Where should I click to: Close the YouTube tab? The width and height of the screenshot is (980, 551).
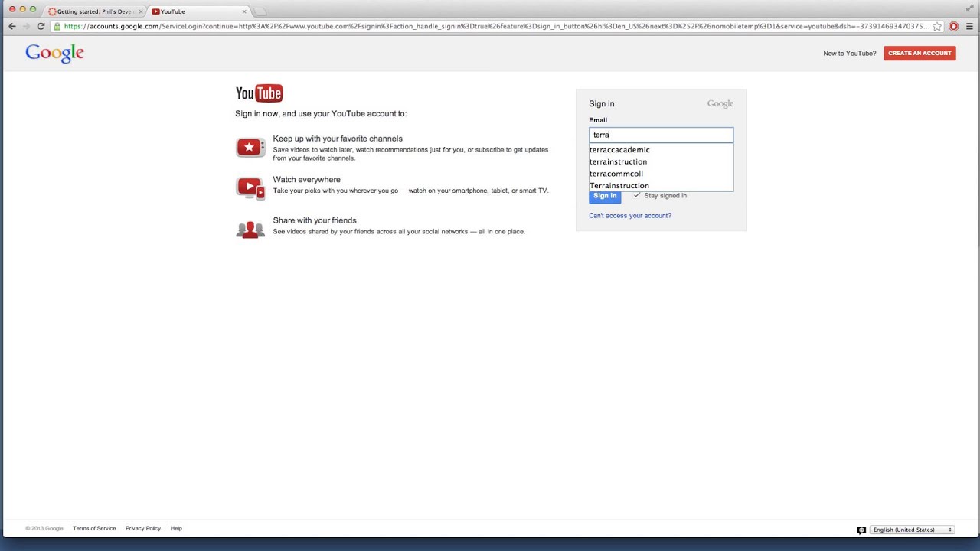coord(244,11)
